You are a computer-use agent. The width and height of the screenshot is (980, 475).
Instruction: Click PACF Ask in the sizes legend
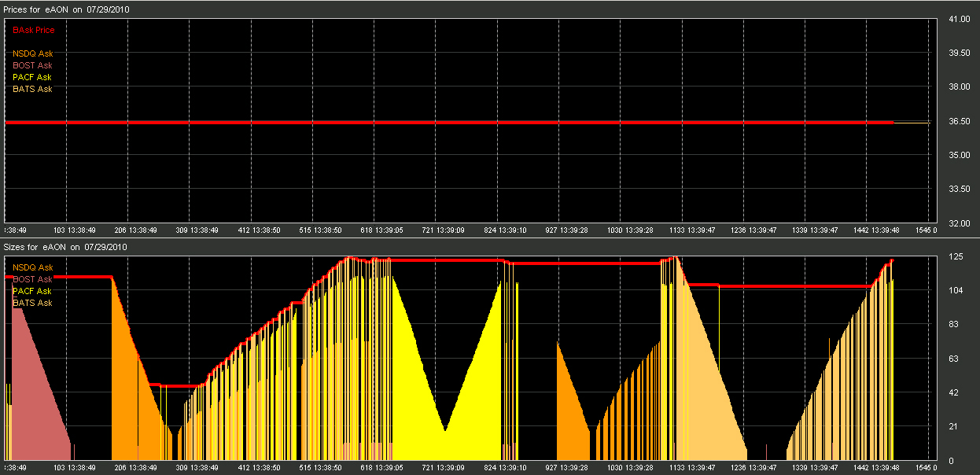point(32,291)
